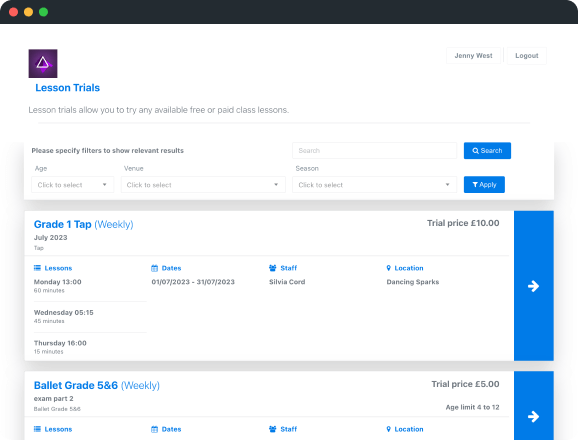The height and width of the screenshot is (440, 578).
Task: Click the magnifier icon in Search button
Action: (476, 151)
